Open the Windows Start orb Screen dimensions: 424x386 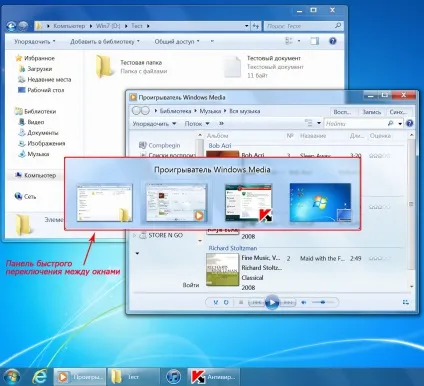12,377
